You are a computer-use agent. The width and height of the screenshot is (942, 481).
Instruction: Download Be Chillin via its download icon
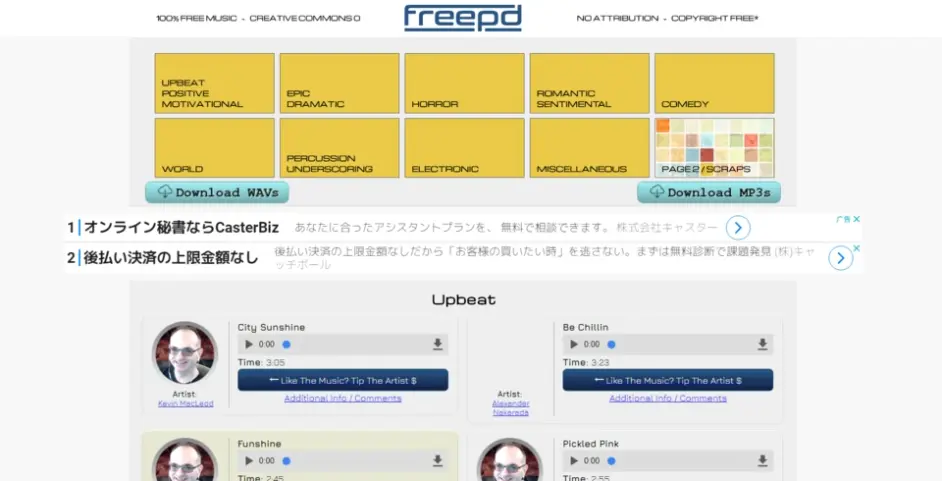[x=762, y=344]
